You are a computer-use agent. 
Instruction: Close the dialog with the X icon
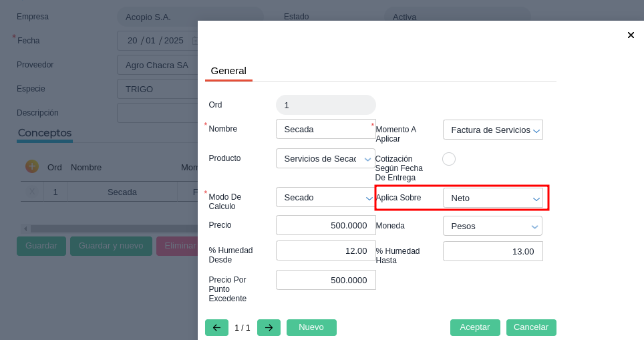[x=631, y=35]
